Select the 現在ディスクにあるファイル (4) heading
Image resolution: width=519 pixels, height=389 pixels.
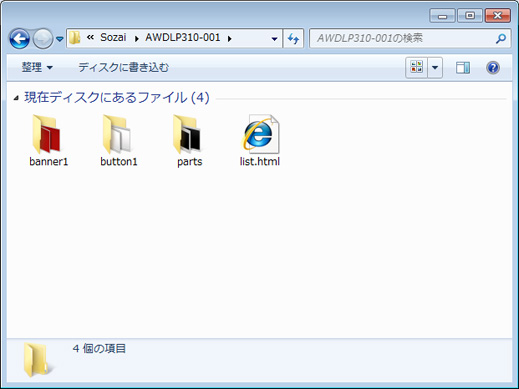[x=117, y=98]
